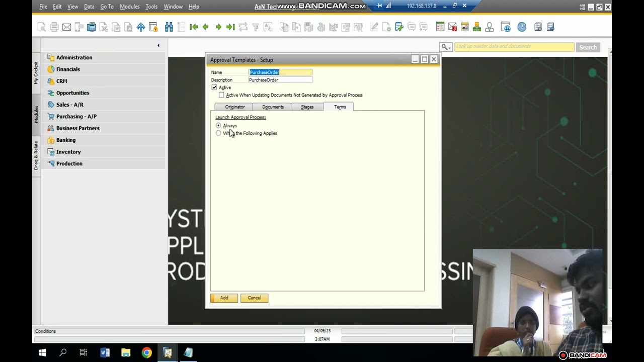Viewport: 644px width, 362px height.
Task: Open the Data menu
Action: coord(89,7)
